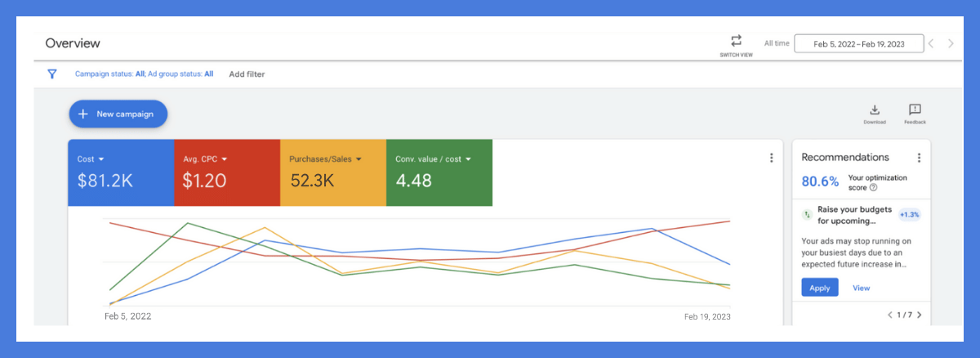The image size is (980, 358).
Task: Click the New campaign button
Action: coord(118,114)
